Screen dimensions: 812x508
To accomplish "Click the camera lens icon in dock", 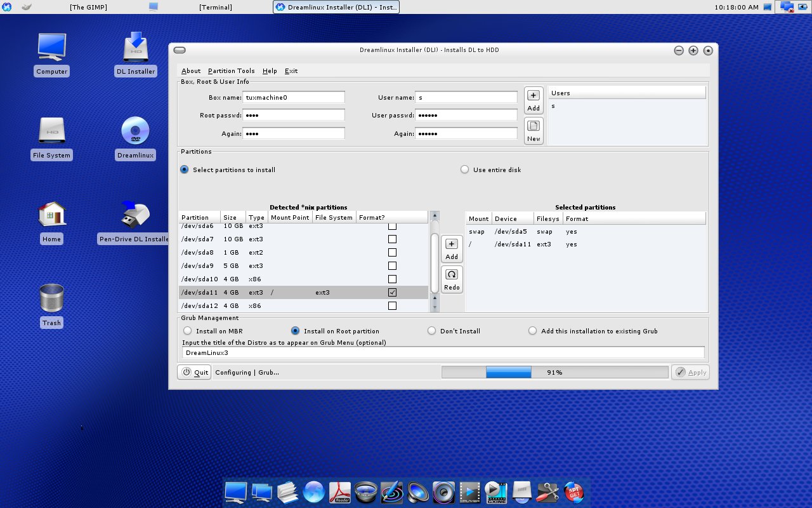I will (366, 492).
